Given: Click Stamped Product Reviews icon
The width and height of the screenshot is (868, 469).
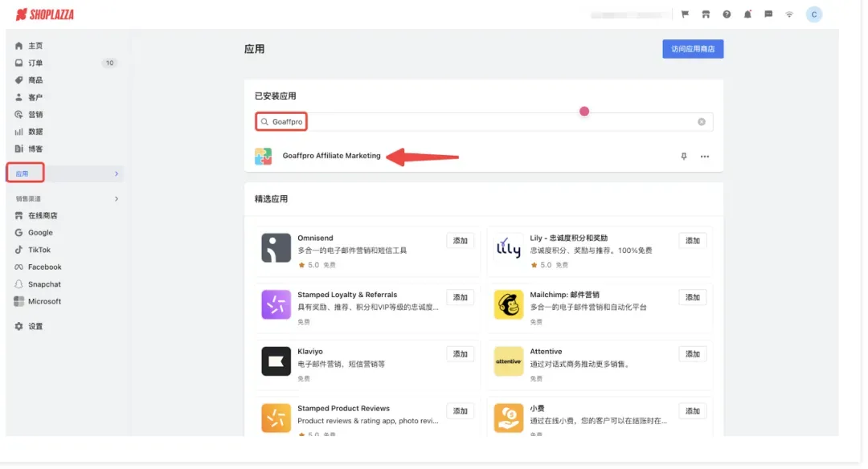Looking at the screenshot, I should click(276, 418).
